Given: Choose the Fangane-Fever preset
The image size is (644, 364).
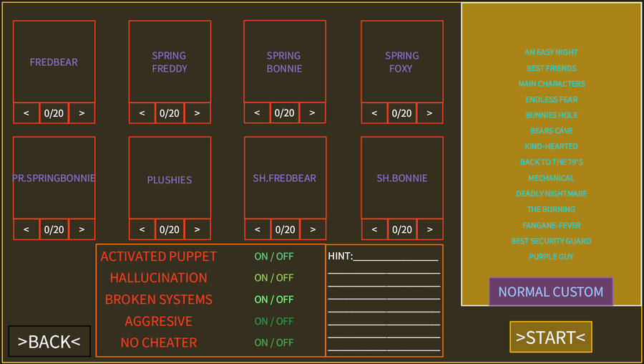Looking at the screenshot, I should pos(551,225).
